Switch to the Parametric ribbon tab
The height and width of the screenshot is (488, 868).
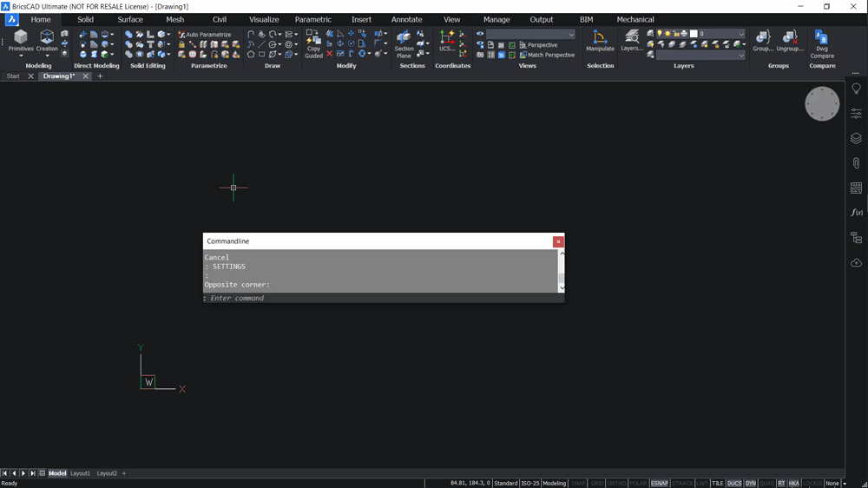312,19
